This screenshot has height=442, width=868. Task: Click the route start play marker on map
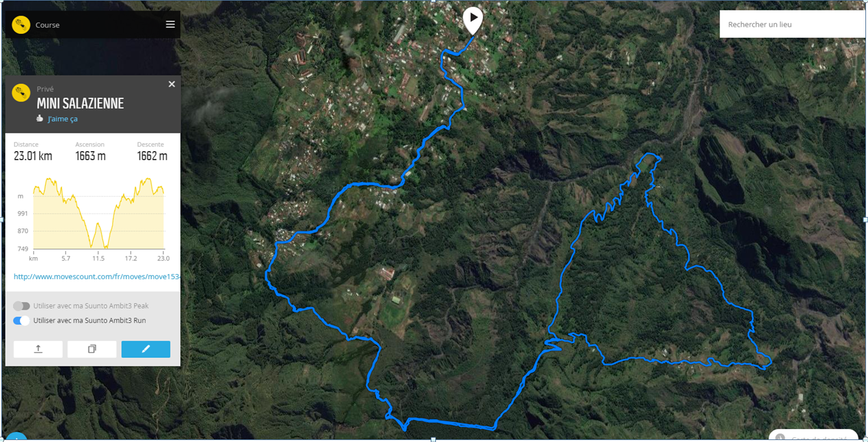[x=473, y=20]
